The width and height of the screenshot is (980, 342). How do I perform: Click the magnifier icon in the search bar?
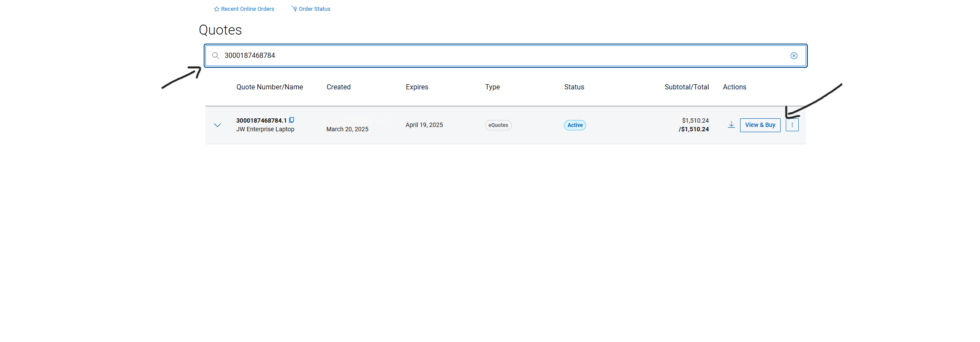[x=216, y=56]
